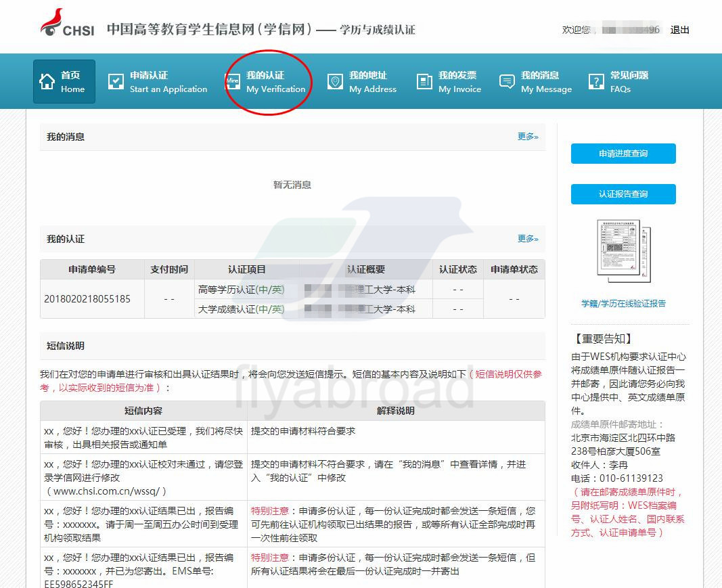This screenshot has height=588, width=722.
Task: Click the 退出 logout link
Action: [679, 30]
